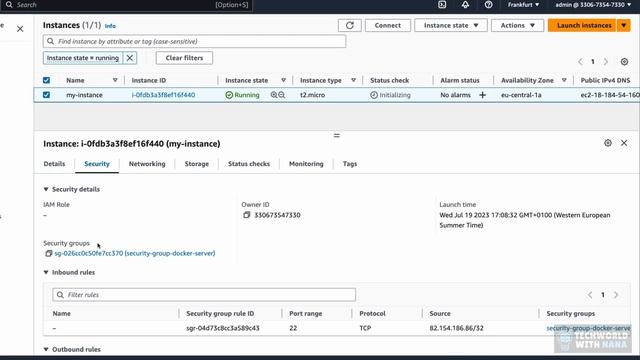Open the Instances Info link
Screen dimensions: 640x360
click(x=110, y=26)
